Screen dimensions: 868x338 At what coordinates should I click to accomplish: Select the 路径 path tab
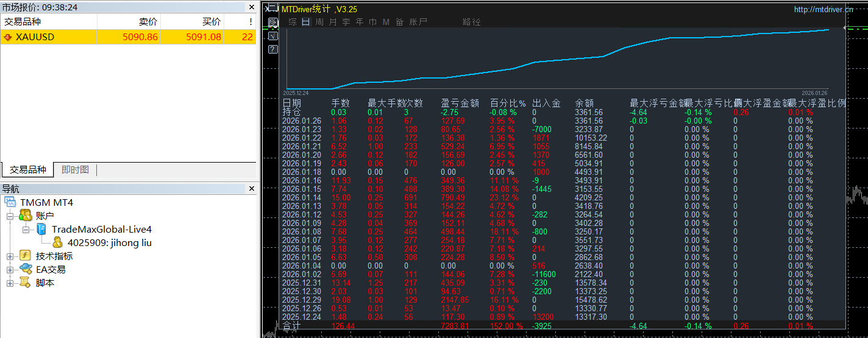click(x=472, y=22)
